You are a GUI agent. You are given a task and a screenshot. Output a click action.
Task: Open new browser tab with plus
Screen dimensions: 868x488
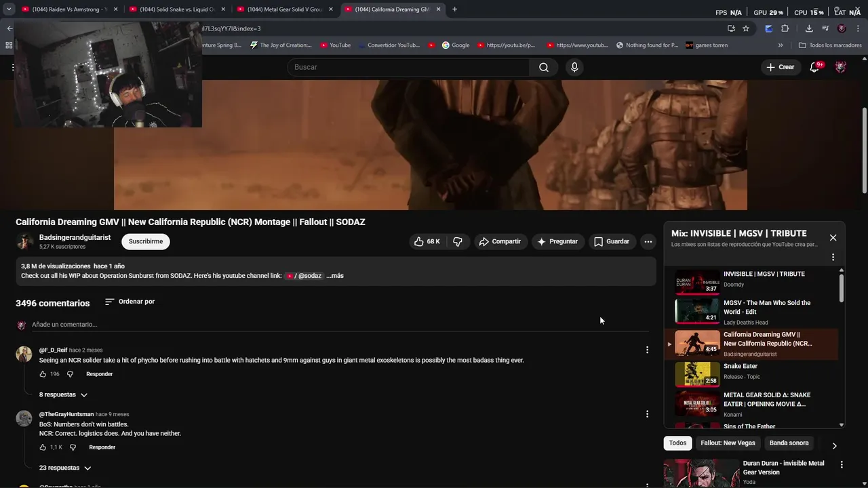click(454, 9)
